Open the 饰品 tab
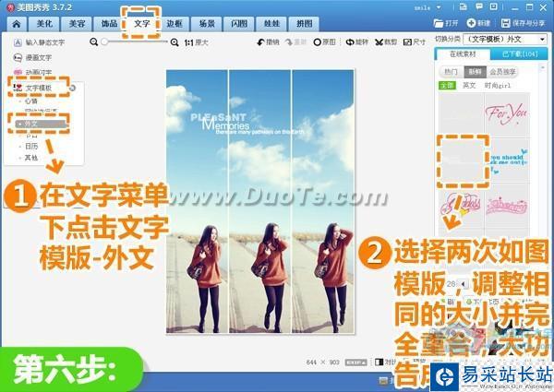Screen dimensions: 554x392 [x=109, y=24]
